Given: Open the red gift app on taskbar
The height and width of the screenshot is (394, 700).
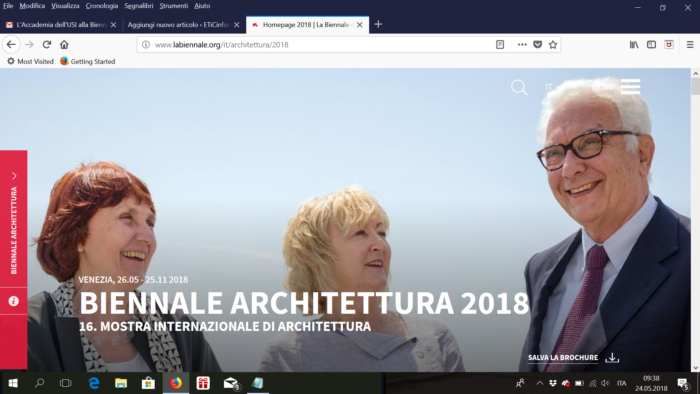Looking at the screenshot, I should click(203, 383).
